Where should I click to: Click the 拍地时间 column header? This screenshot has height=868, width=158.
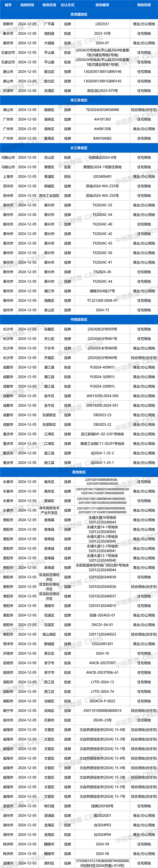coord(27,5)
